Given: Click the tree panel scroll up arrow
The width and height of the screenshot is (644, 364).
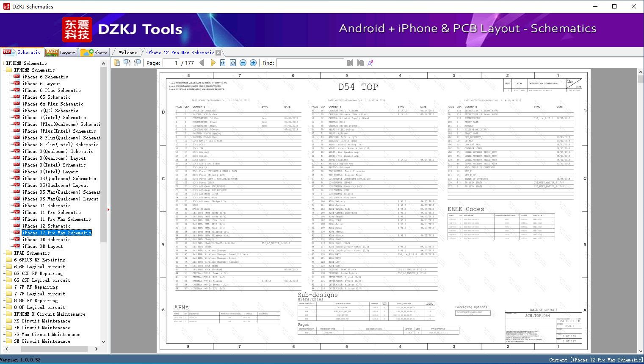Looking at the screenshot, I should point(103,63).
